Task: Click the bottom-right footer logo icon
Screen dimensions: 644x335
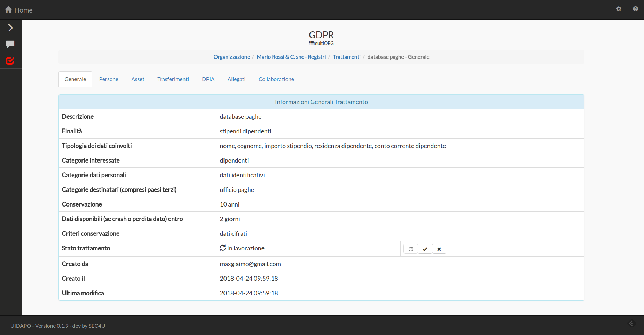Action: [631, 324]
